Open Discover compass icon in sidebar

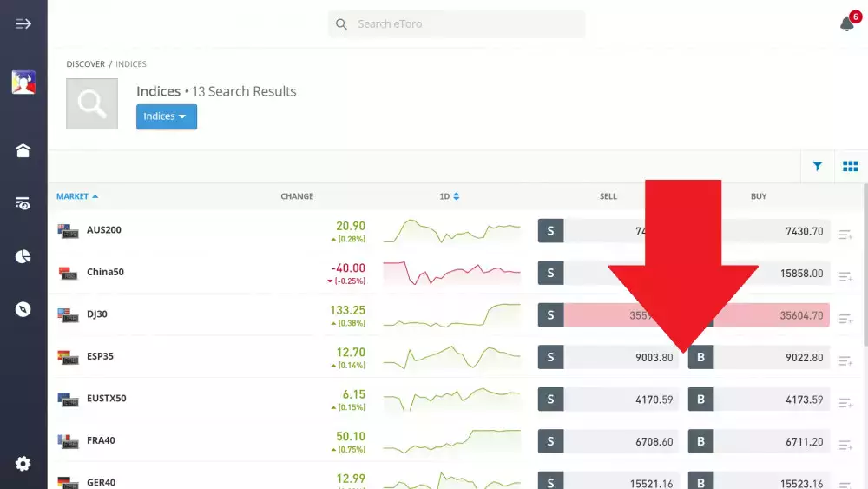tap(23, 309)
